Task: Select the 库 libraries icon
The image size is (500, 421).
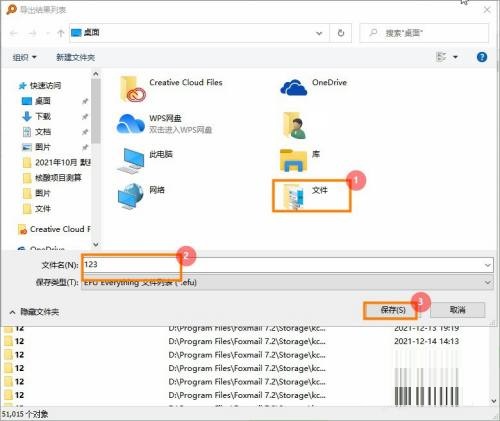Action: point(293,161)
